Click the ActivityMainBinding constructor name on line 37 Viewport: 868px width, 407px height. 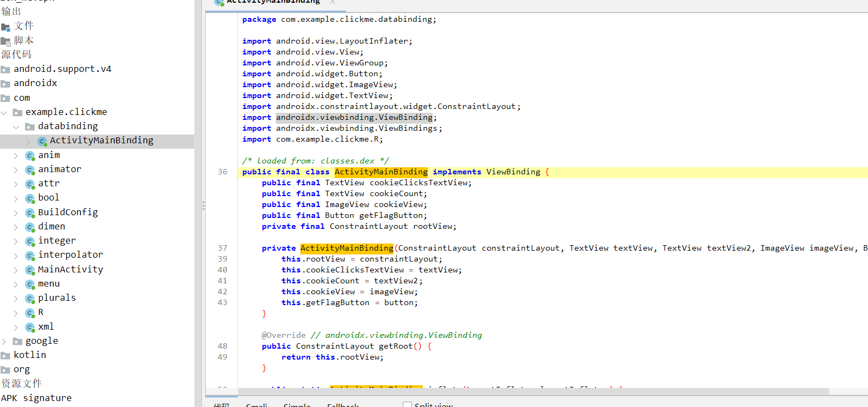pos(347,248)
